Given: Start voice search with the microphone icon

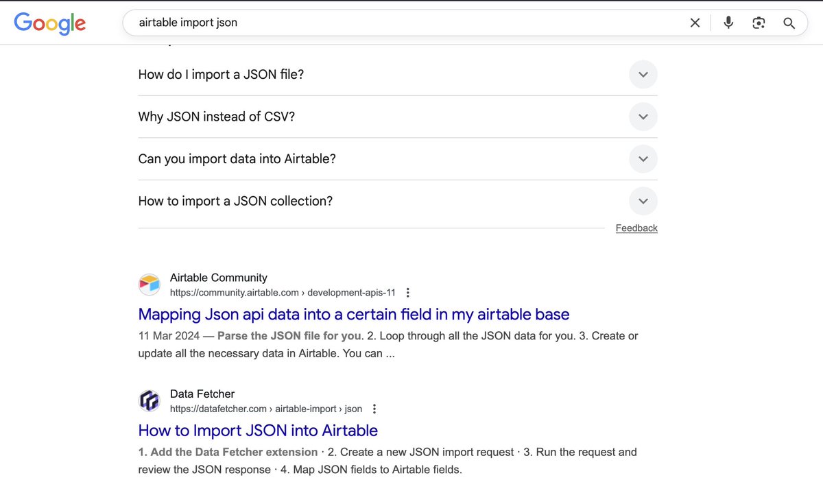Looking at the screenshot, I should (728, 23).
